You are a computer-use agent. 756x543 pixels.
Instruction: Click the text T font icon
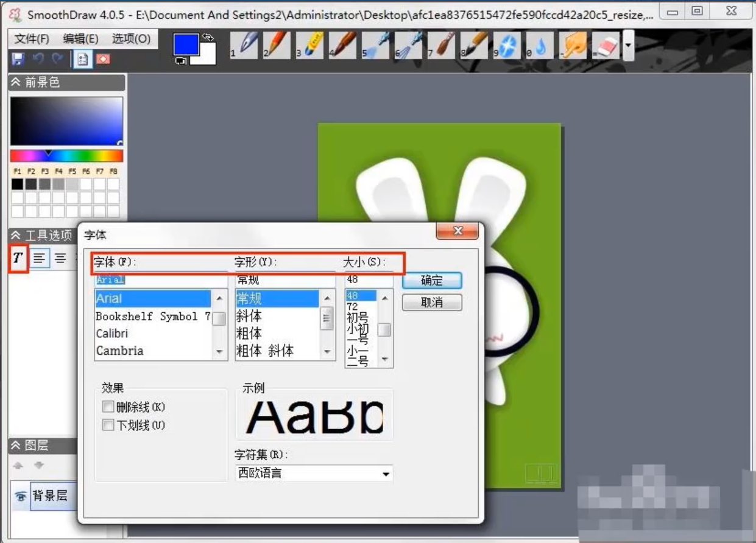pyautogui.click(x=18, y=258)
